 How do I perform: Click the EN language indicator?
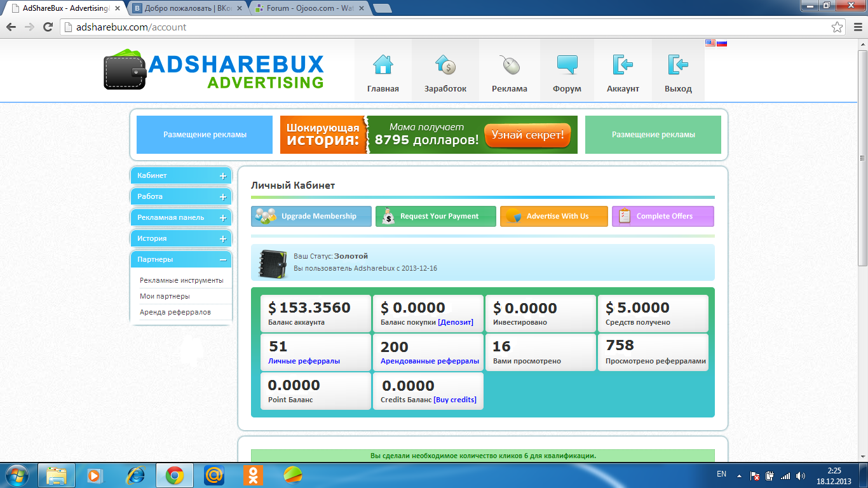click(721, 474)
